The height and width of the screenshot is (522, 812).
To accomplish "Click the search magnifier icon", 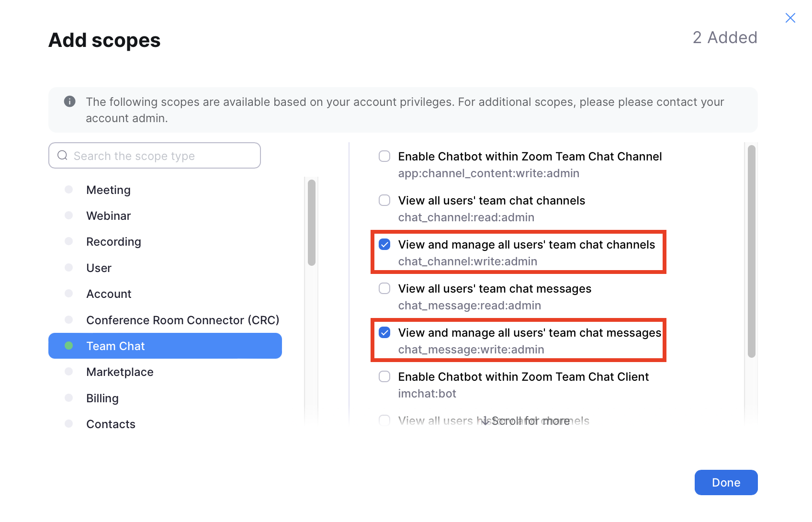I will click(x=62, y=156).
